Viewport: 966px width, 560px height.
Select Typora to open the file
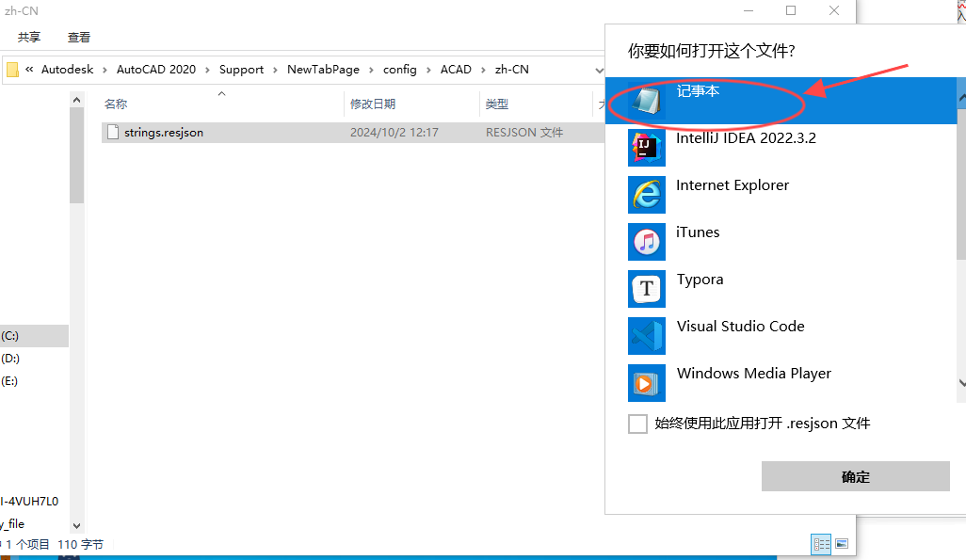click(700, 280)
